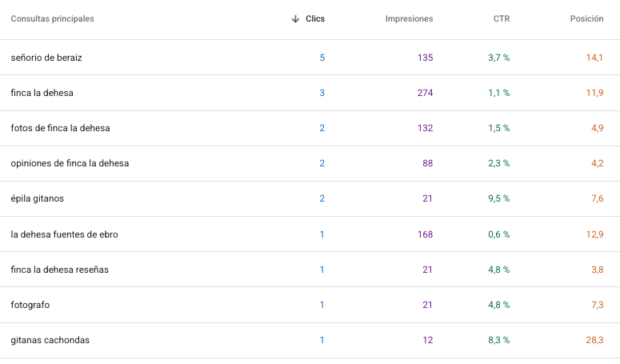
Task: Sort table by CTR column header
Action: tap(502, 18)
